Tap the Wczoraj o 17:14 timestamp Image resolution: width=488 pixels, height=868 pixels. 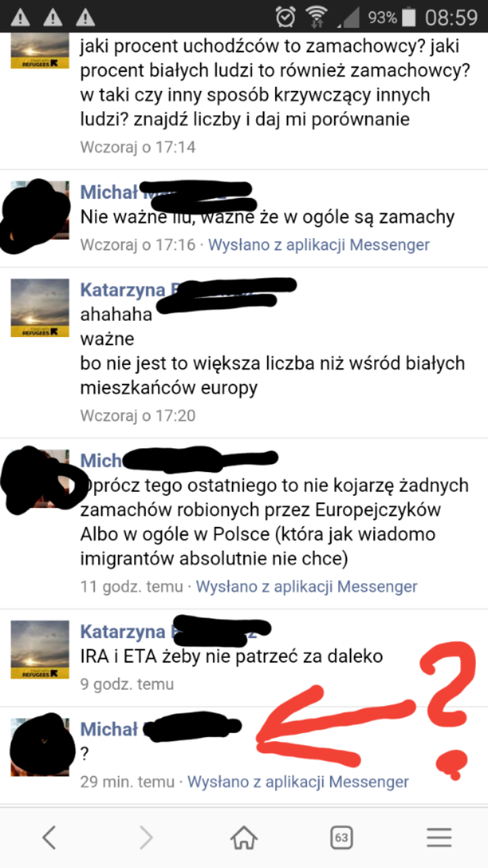coord(138,147)
